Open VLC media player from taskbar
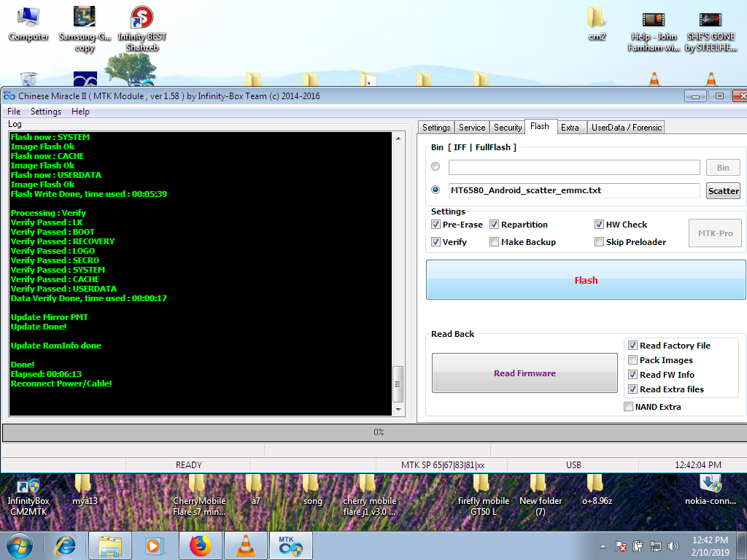747x560 pixels. (245, 545)
